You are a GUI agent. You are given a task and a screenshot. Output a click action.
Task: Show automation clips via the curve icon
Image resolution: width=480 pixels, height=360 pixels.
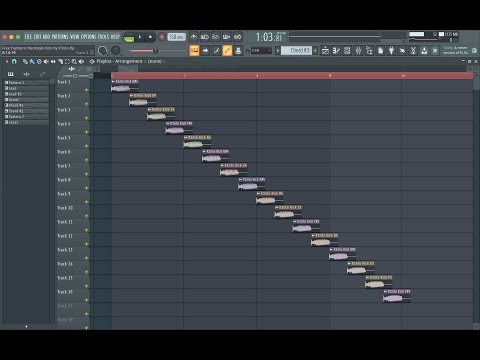(42, 74)
